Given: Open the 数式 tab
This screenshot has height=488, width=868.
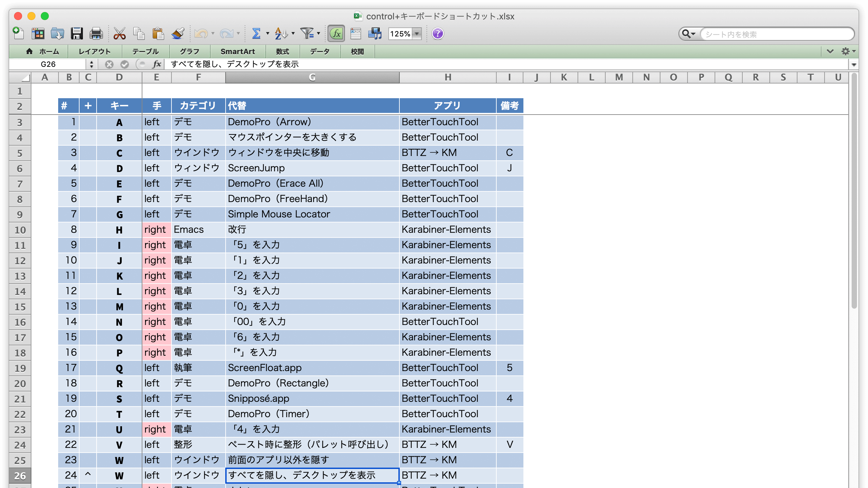Looking at the screenshot, I should coord(282,51).
